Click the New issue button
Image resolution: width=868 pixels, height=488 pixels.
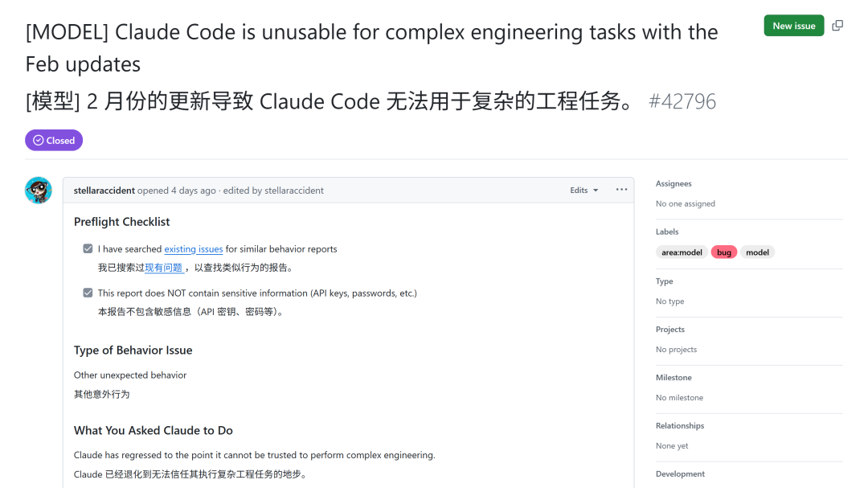click(793, 26)
